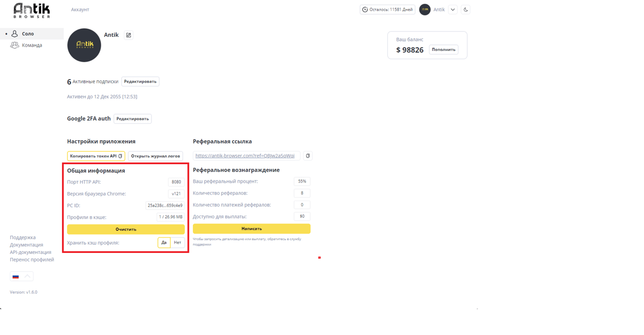Click the Chrome version value v121
Viewport: 644px width, 335px height.
point(176,194)
